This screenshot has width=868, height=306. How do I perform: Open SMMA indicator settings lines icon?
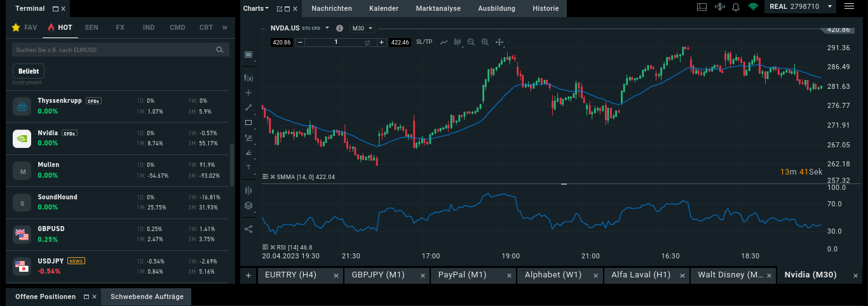265,176
